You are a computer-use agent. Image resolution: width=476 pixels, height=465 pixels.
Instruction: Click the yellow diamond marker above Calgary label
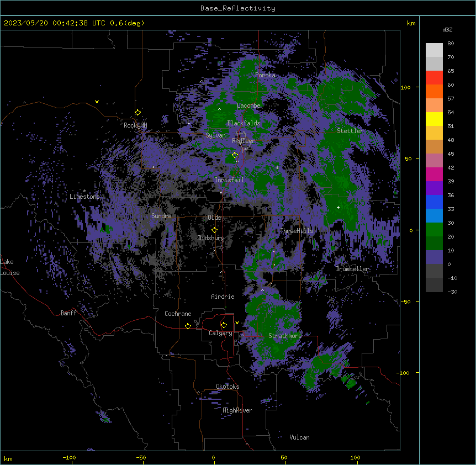pyautogui.click(x=224, y=325)
